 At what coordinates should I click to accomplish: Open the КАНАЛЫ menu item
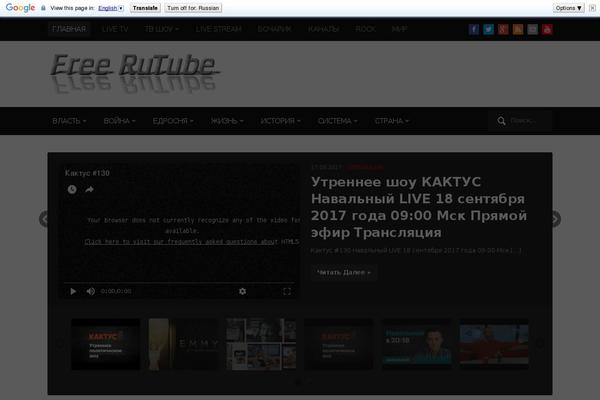(x=323, y=29)
